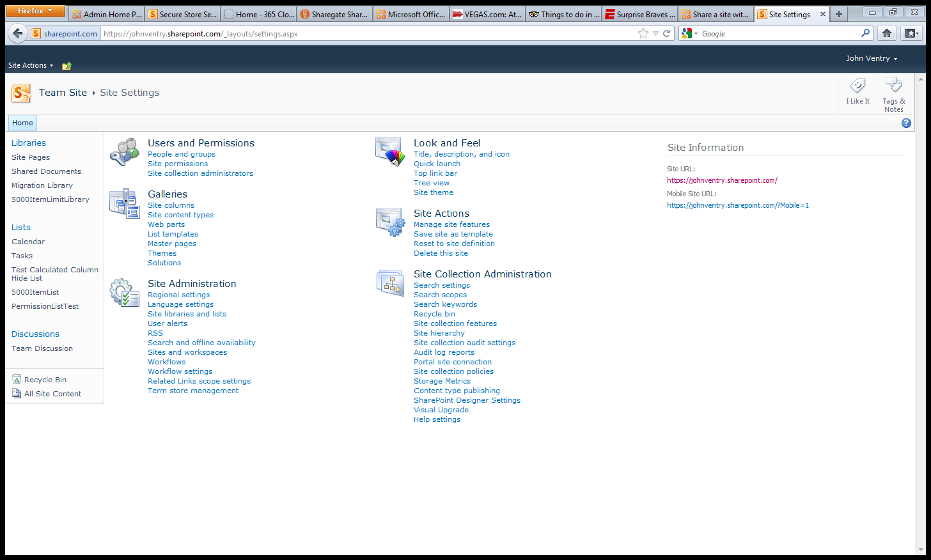Open the Mobile Site URL link
This screenshot has height=560, width=931.
click(x=738, y=205)
